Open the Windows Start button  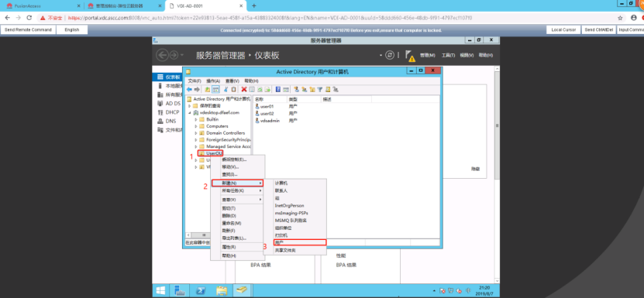pyautogui.click(x=160, y=290)
